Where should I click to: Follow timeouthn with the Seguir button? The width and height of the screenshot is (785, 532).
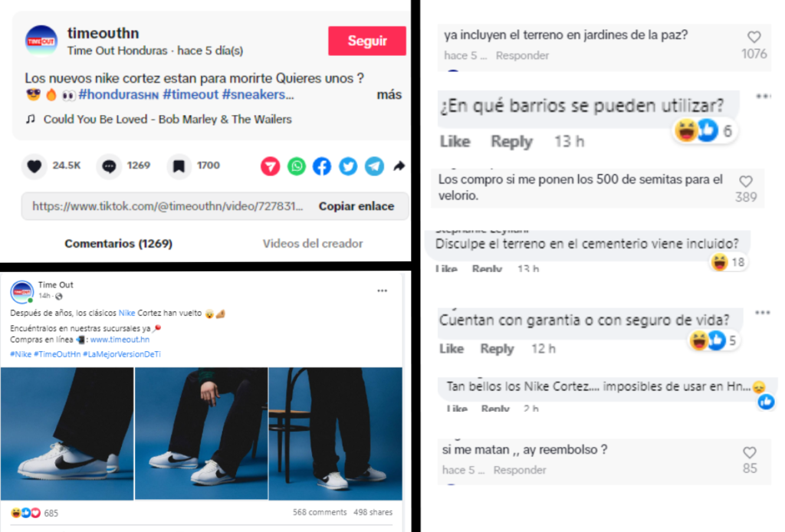367,41
